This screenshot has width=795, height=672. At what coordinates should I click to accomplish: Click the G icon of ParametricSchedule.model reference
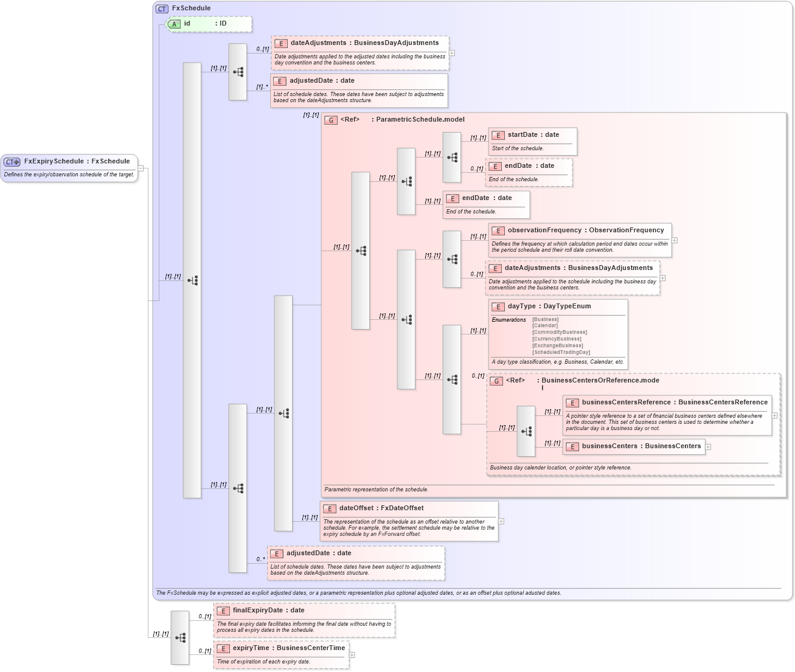tap(331, 120)
